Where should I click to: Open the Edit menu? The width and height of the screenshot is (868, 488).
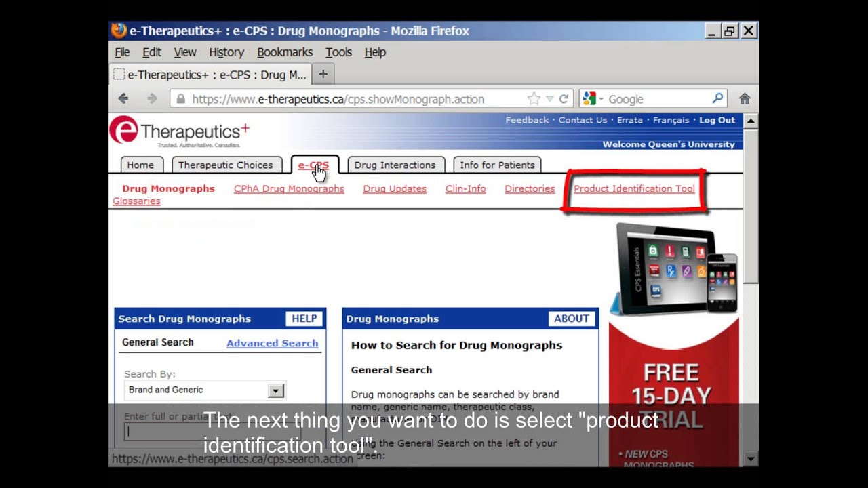(x=152, y=52)
